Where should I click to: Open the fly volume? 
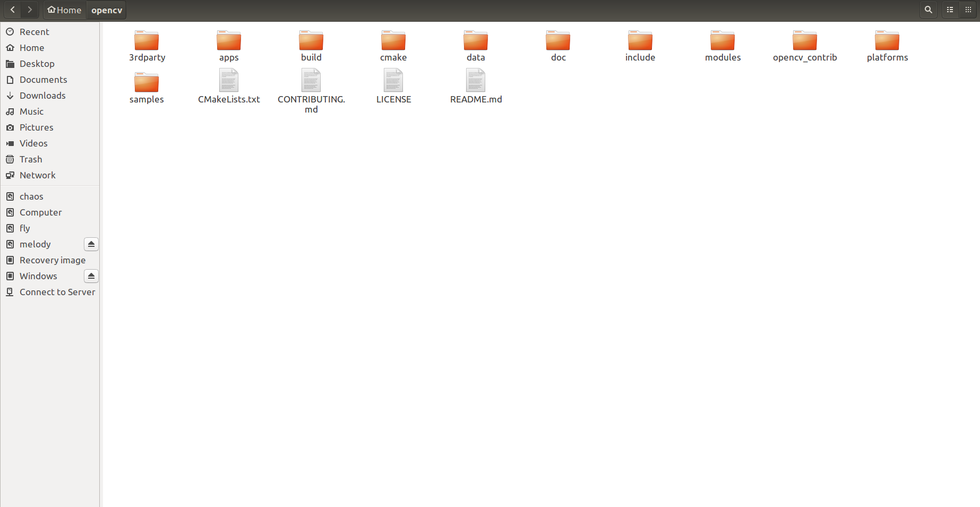(50, 228)
